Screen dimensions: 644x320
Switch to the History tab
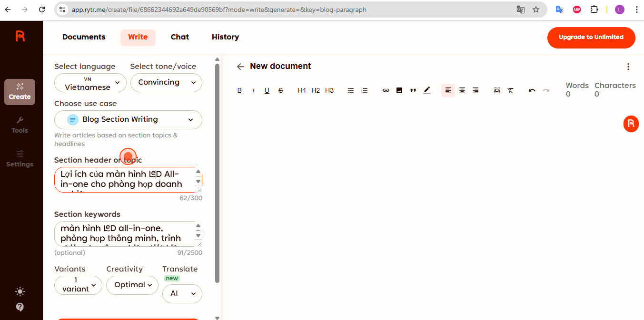point(225,37)
